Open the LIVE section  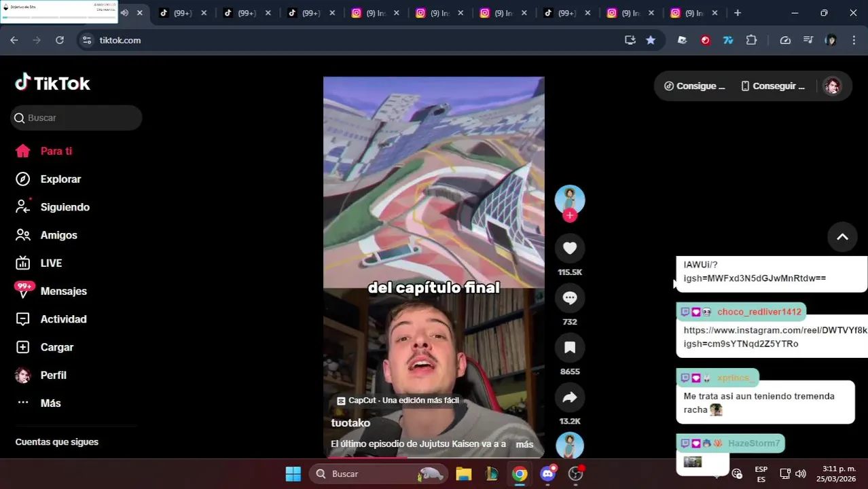(x=39, y=263)
